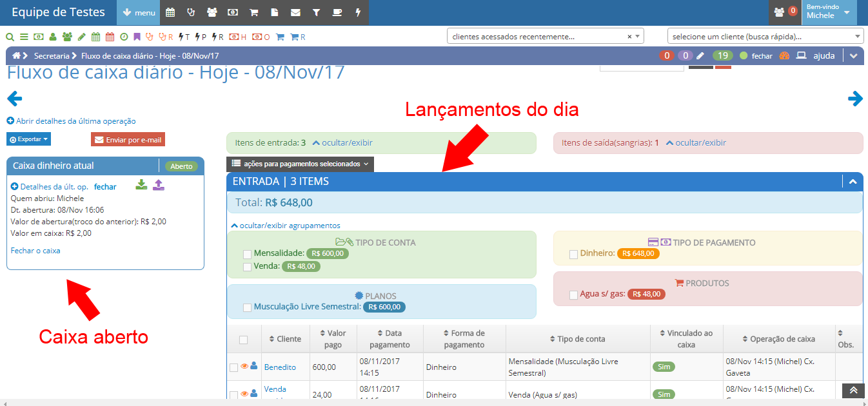Open the main menu button
The height and width of the screenshot is (406, 868).
pyautogui.click(x=139, y=12)
